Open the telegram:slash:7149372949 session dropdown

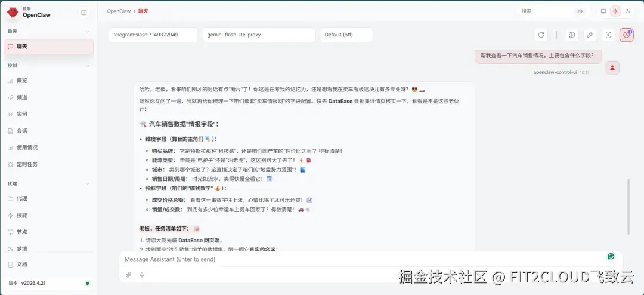[153, 35]
